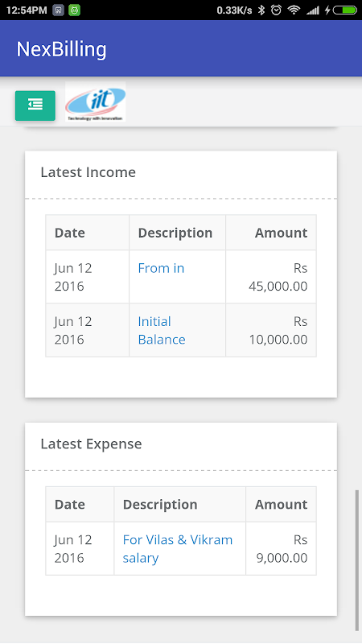Image resolution: width=362 pixels, height=644 pixels.
Task: Tap the Latest Expense panel heading
Action: (91, 444)
